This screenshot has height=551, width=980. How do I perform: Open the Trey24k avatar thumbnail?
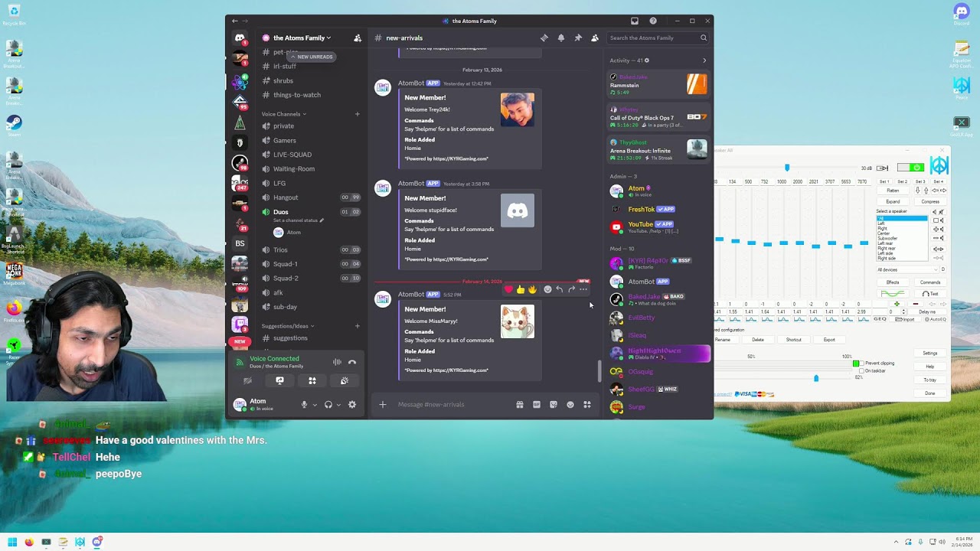tap(518, 110)
